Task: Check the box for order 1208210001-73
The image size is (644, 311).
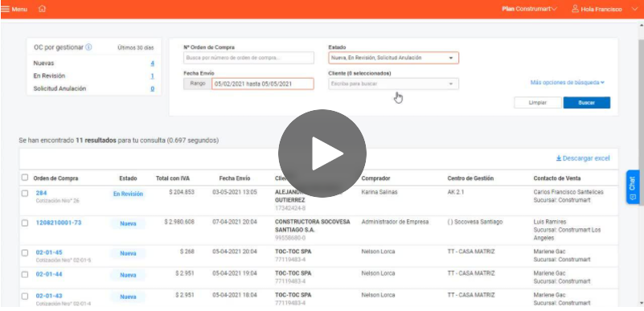Action: click(25, 223)
